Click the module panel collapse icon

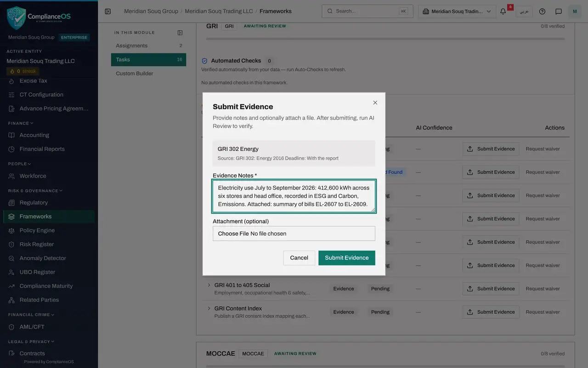[180, 33]
